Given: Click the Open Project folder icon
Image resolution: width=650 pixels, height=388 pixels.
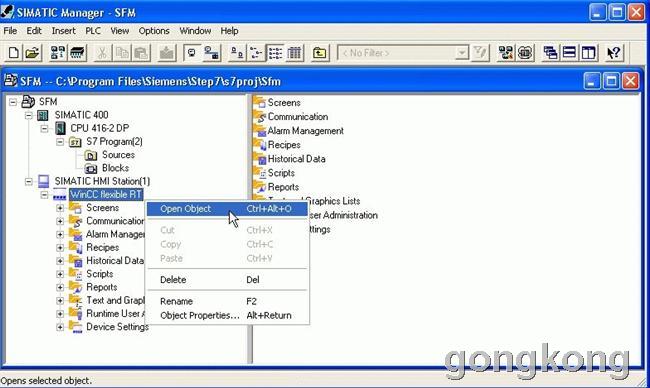Looking at the screenshot, I should [32, 53].
